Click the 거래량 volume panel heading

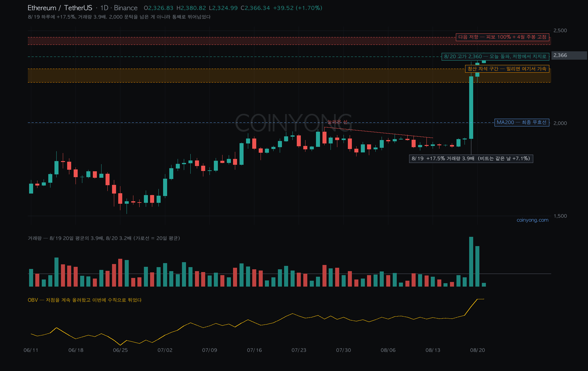(x=104, y=238)
